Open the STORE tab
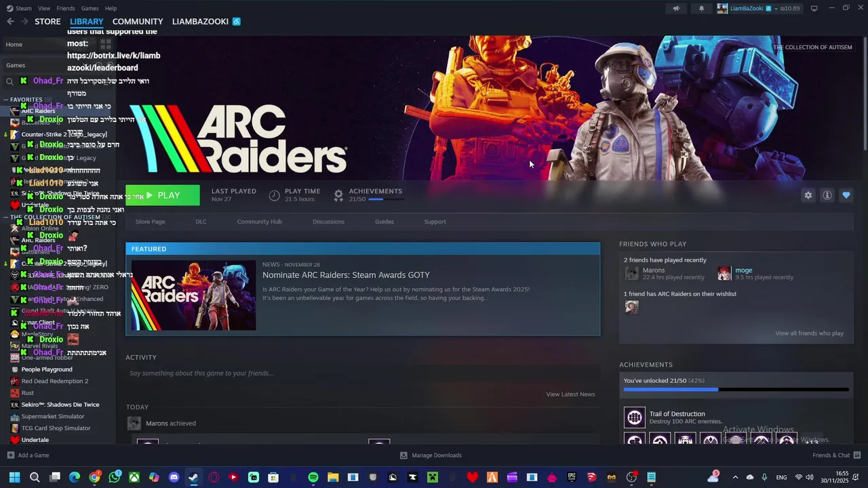Viewport: 868px width, 488px height. coord(47,21)
